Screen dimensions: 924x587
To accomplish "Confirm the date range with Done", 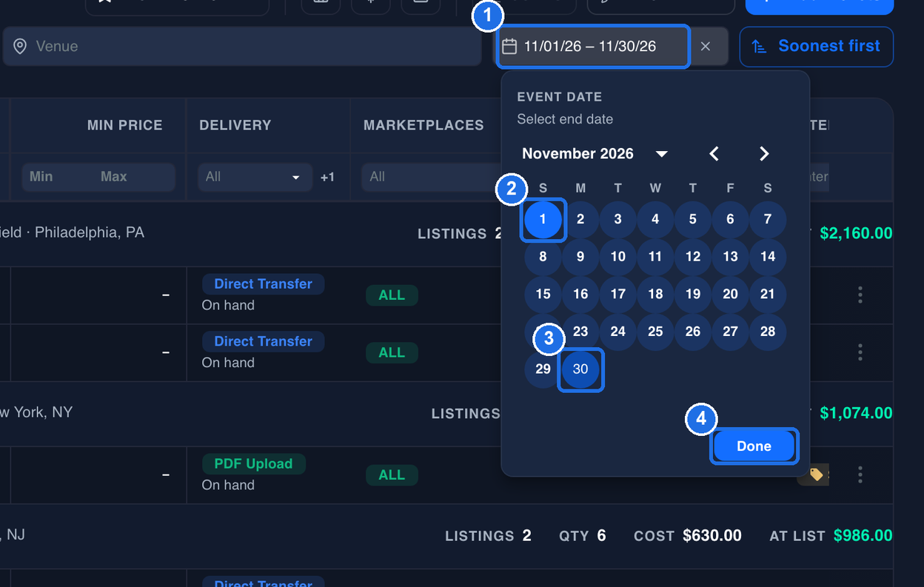I will [x=754, y=446].
